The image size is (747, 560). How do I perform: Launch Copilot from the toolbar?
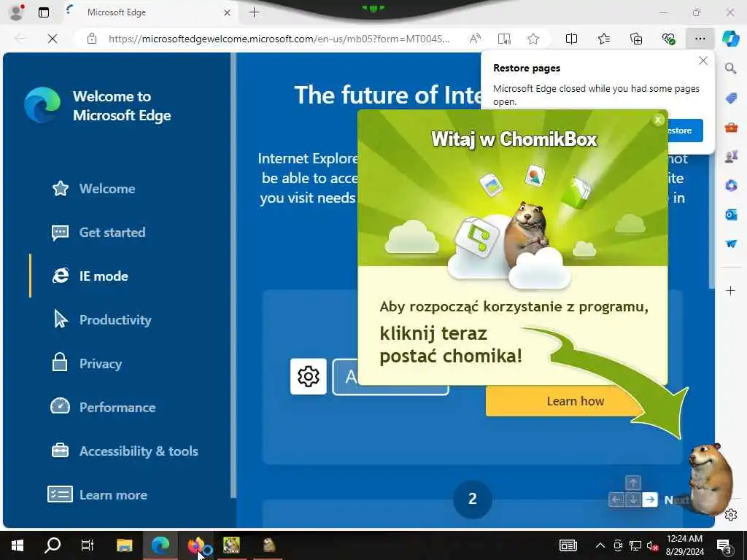[730, 39]
